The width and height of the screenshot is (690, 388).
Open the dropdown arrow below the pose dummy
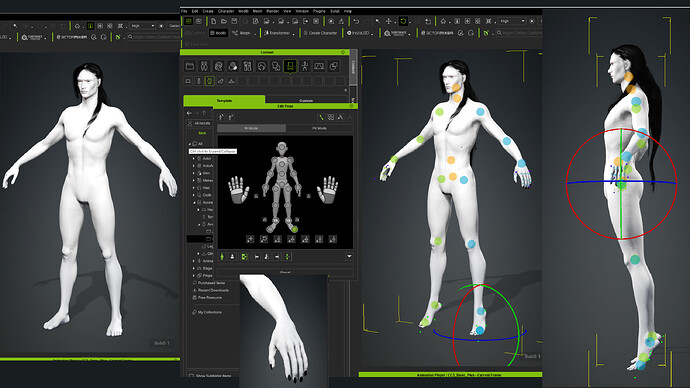(349, 256)
